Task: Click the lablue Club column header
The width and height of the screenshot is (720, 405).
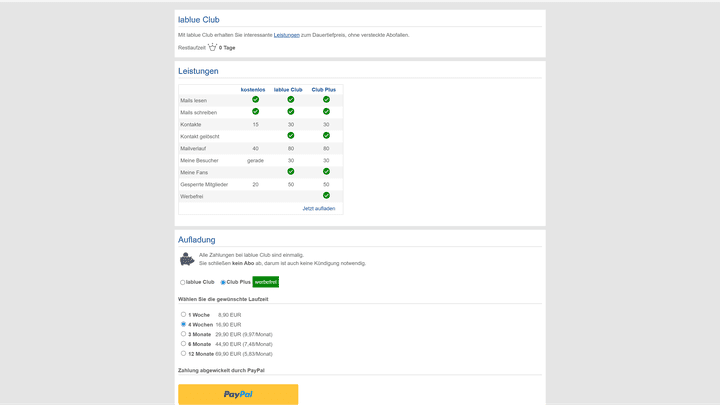Action: click(288, 90)
